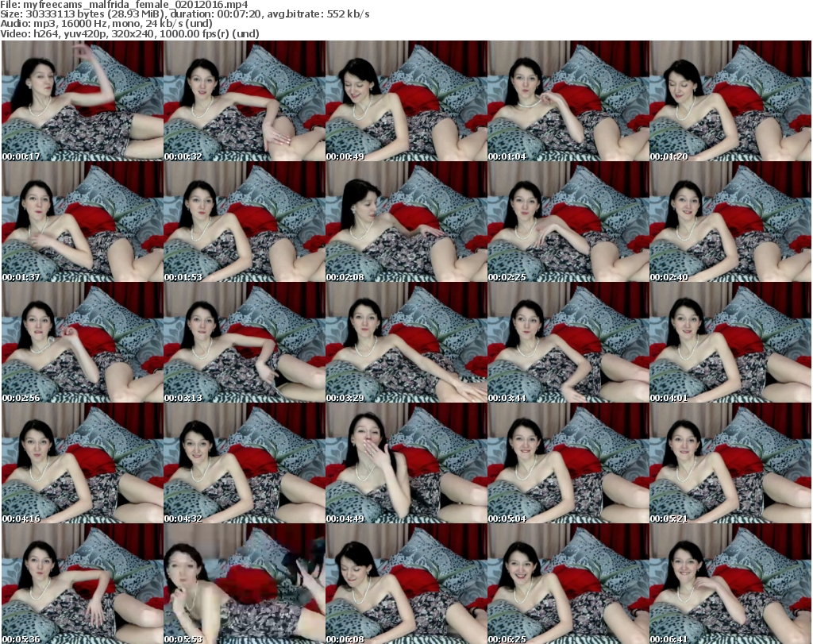Viewport: 813px width, 644px height.
Task: Click the 'Audio: mp3, 16000 Hz' line
Action: pyautogui.click(x=106, y=24)
